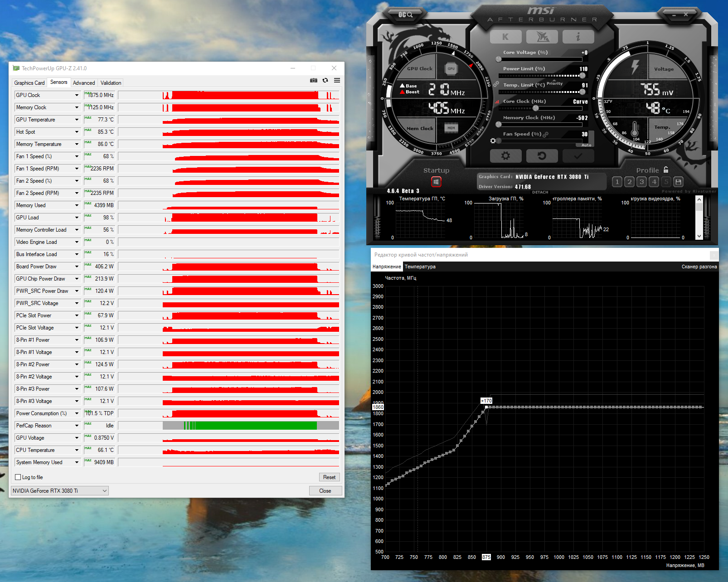Image resolution: width=728 pixels, height=582 pixels.
Task: Start the Сканер разгона OC scanner
Action: coord(699,267)
